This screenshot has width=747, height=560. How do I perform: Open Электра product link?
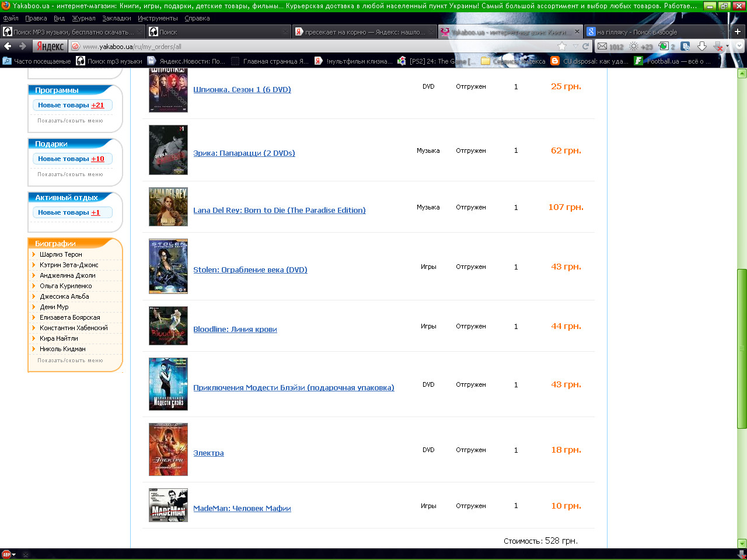click(208, 453)
